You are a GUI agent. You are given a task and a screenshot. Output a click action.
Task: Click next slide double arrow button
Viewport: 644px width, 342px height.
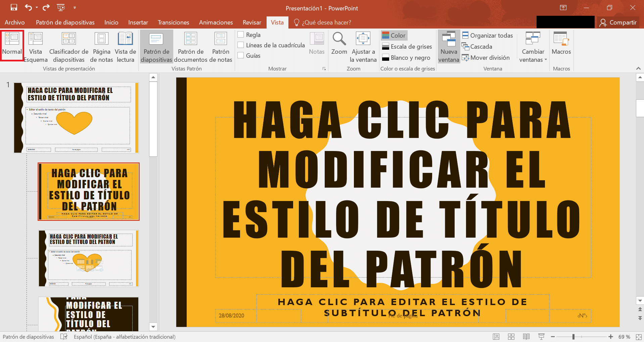click(x=640, y=318)
